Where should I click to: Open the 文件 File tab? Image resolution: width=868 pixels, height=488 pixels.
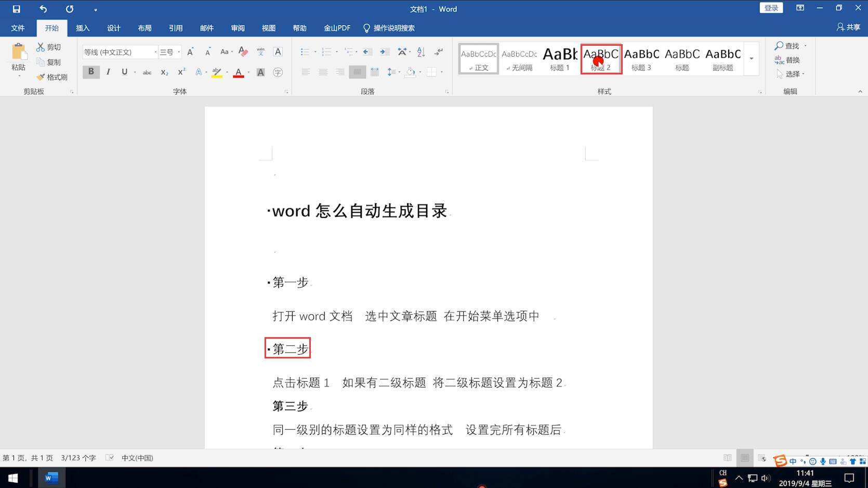[18, 28]
